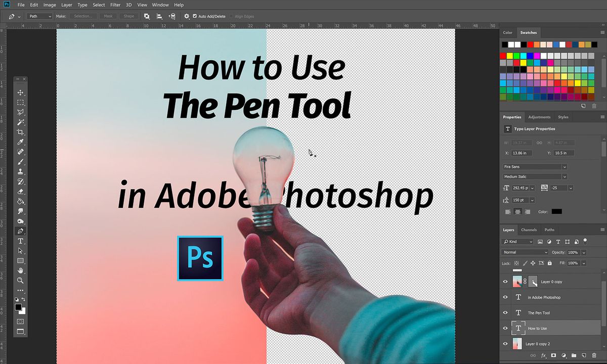Toggle Lock transparent pixels
Screen dimensions: 607x364
(x=516, y=263)
